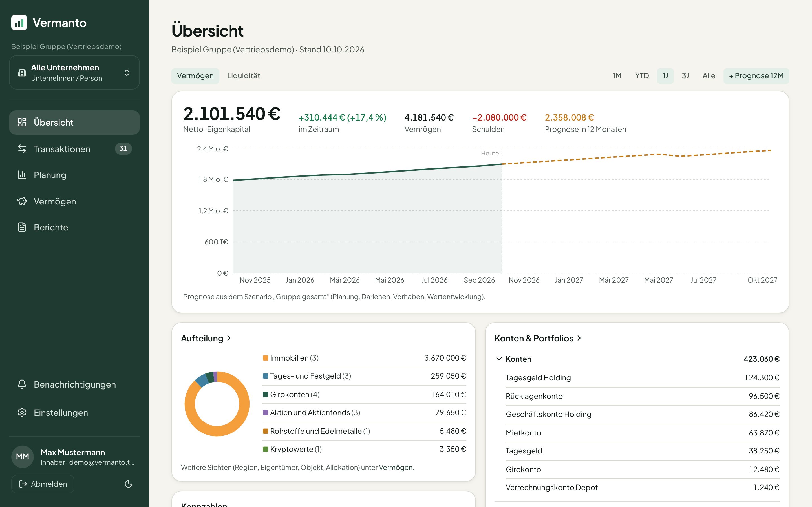The image size is (812, 507).
Task: Toggle the + Prognose 12M forecast
Action: tap(756, 76)
